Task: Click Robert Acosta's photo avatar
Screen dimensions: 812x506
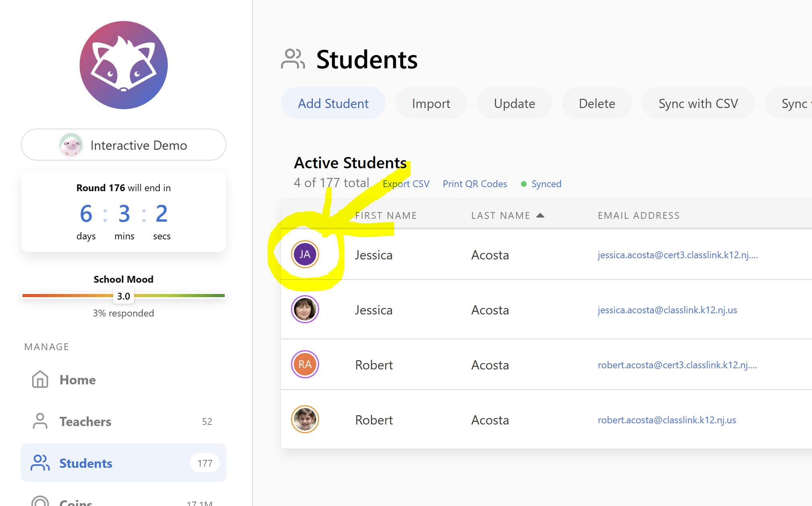Action: pos(305,419)
